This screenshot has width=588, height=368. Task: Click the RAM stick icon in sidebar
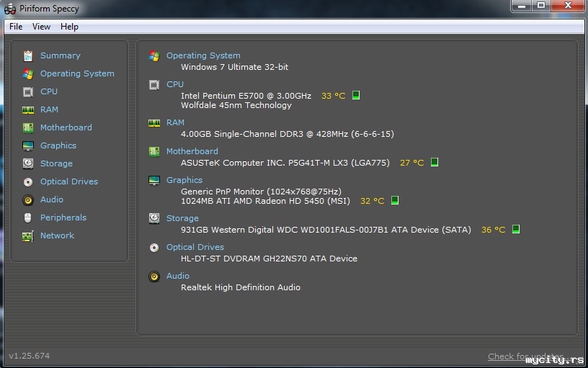coord(28,109)
